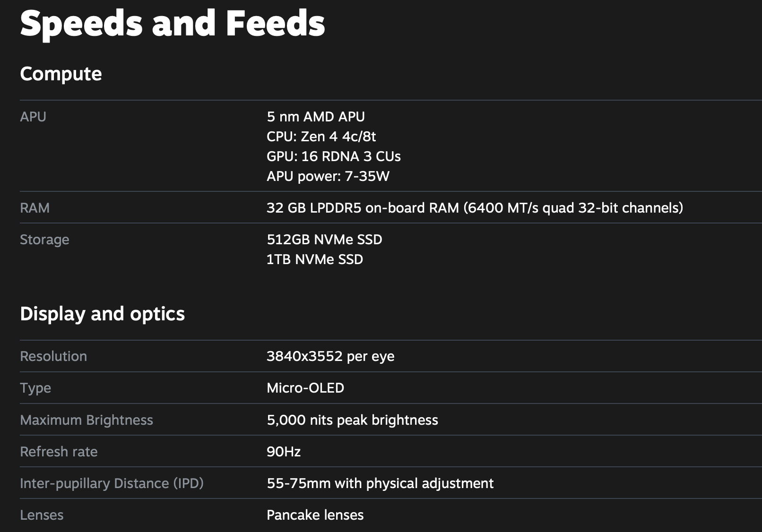This screenshot has width=762, height=532.
Task: Click the 'CPU: Zen 4 4c/8t' line
Action: coord(321,137)
